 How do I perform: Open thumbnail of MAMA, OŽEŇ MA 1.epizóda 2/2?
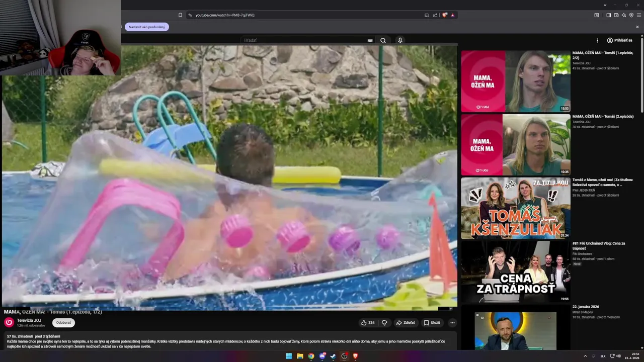(516, 81)
